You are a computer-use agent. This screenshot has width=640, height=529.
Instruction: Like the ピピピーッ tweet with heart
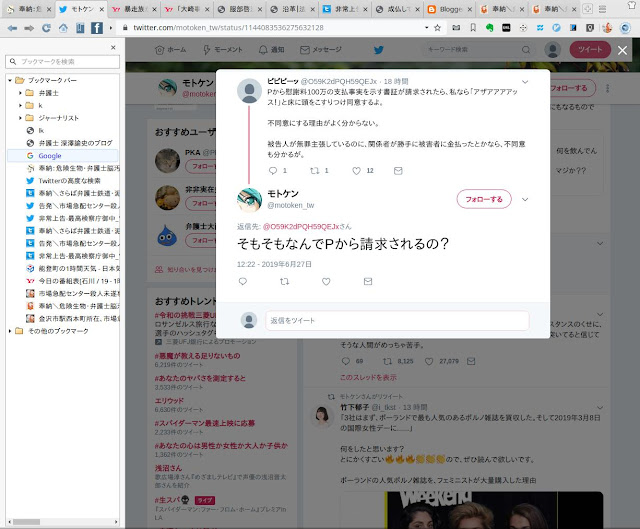[356, 171]
